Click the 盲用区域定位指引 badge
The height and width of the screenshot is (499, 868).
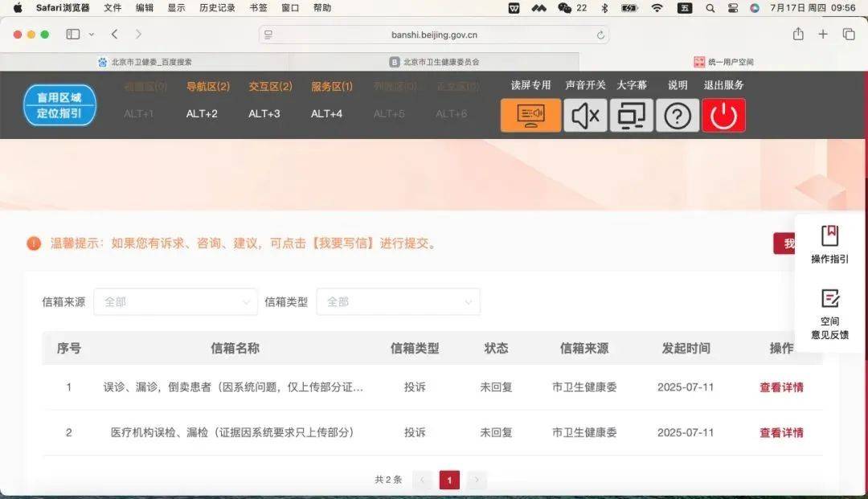(59, 104)
